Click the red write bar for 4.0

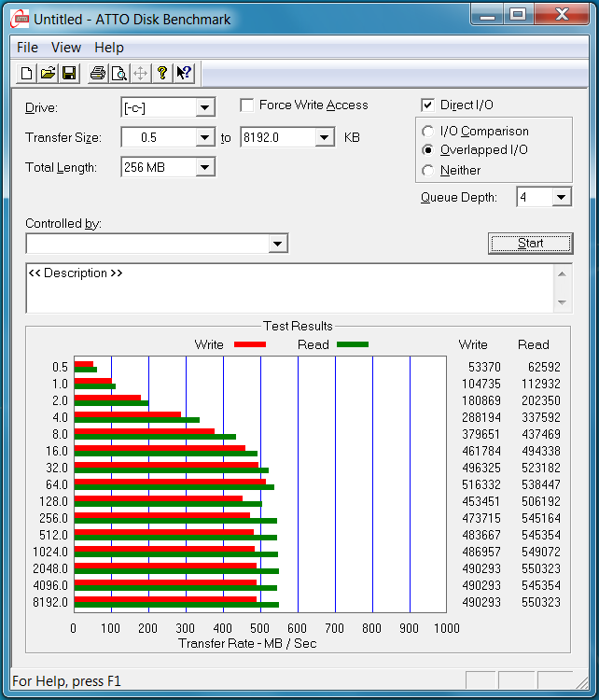(128, 414)
